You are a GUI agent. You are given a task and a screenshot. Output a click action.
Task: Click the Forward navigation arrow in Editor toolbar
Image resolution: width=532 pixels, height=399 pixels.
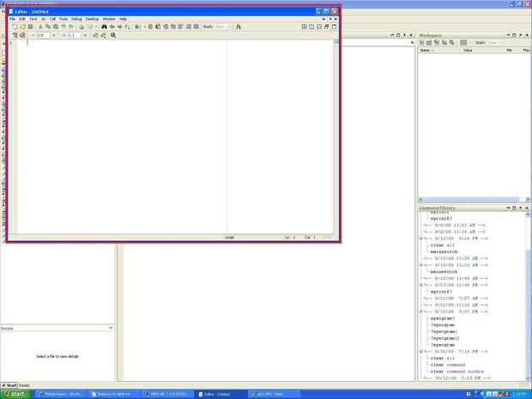(119, 27)
